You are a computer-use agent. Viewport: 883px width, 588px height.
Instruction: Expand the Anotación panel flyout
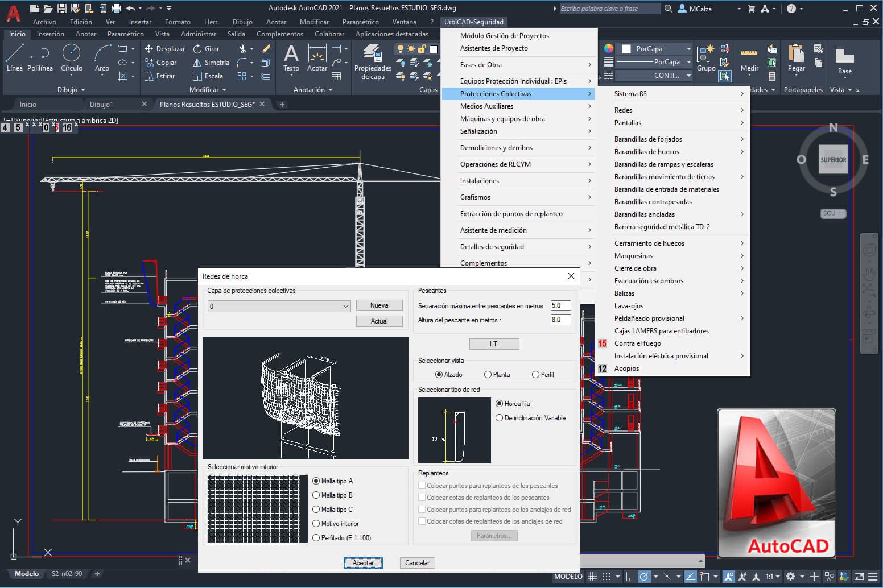(313, 90)
